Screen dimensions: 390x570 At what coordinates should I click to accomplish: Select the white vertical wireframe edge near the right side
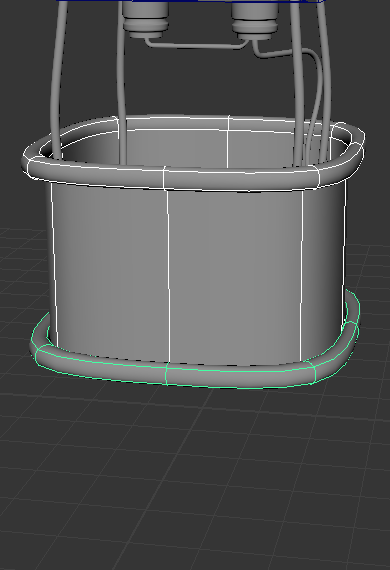302,276
